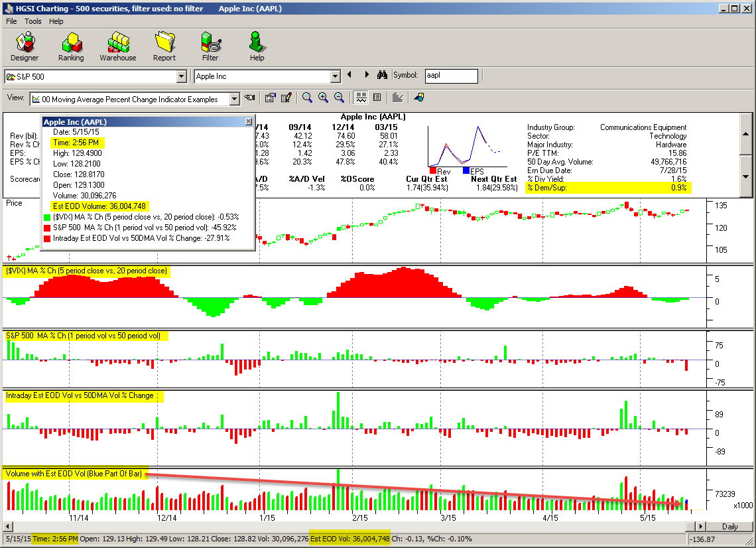Click the Price panel label
Screen dimensions: 756x548
pyautogui.click(x=14, y=203)
